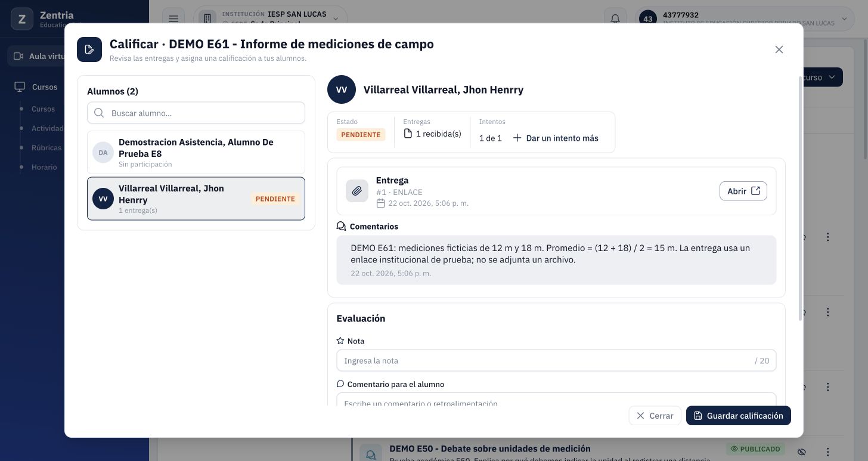Screen dimensions: 868x461
Task: Click the document icon next to 1 recibida(s)
Action: 408,134
